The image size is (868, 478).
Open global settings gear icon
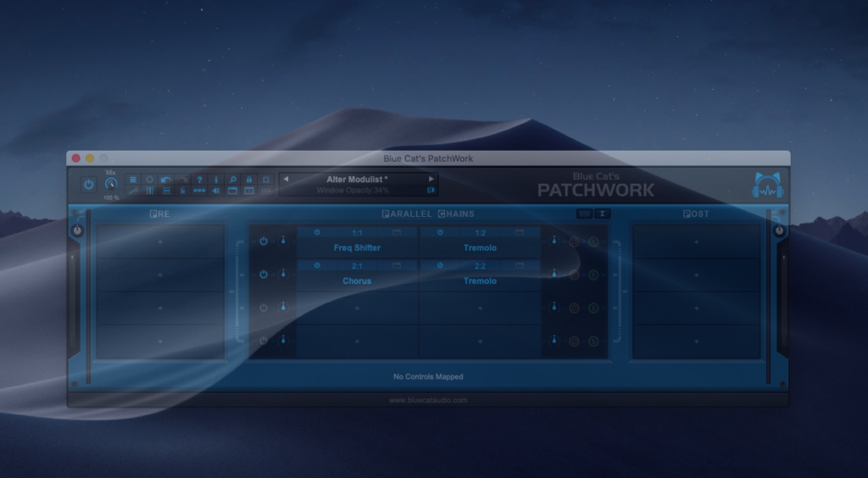point(149,180)
